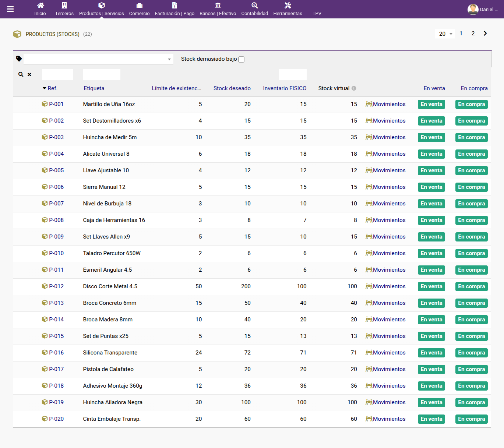Click En compra badge for P-016

472,353
